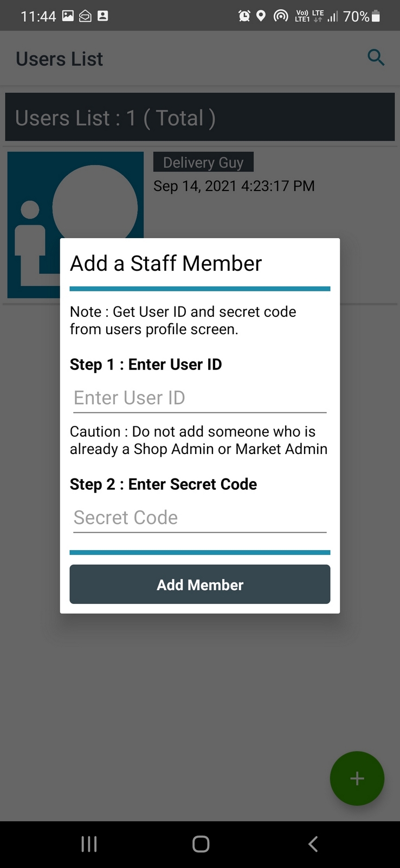Tap the hotspot status icon
400x868 pixels.
pos(280,16)
